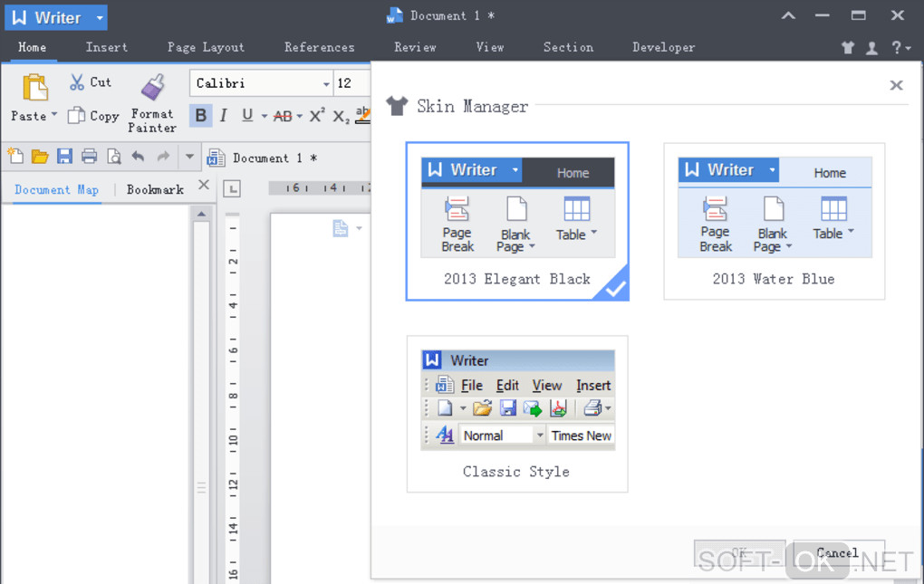
Task: Open Print Preview icon
Action: click(x=114, y=157)
